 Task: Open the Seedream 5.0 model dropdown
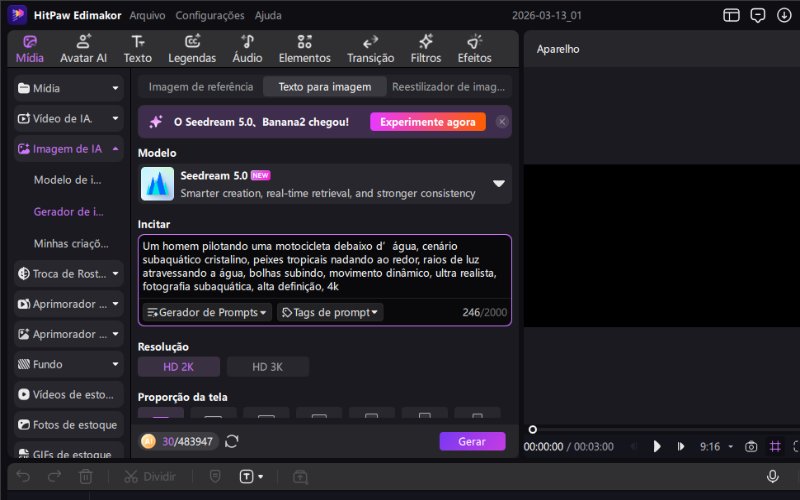point(498,183)
